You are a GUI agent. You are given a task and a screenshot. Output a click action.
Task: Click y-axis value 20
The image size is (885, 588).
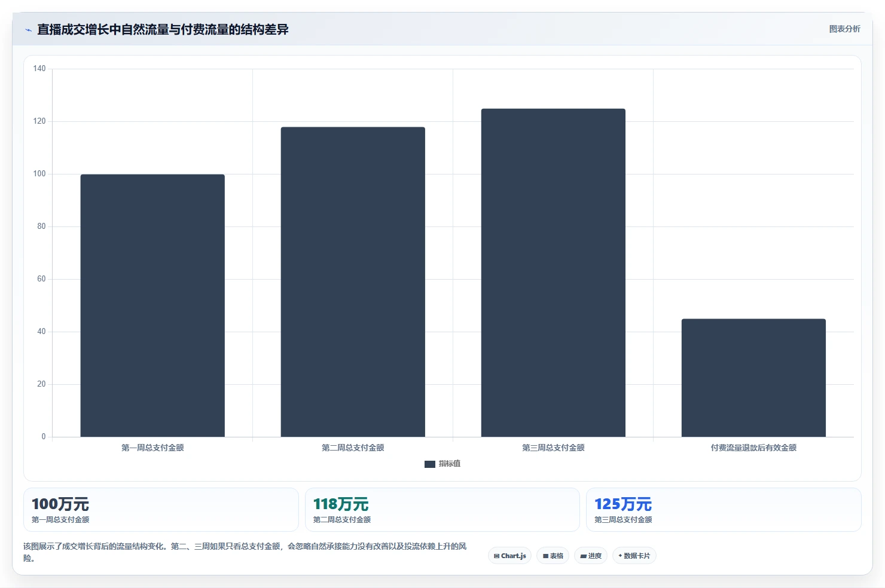[x=41, y=384]
